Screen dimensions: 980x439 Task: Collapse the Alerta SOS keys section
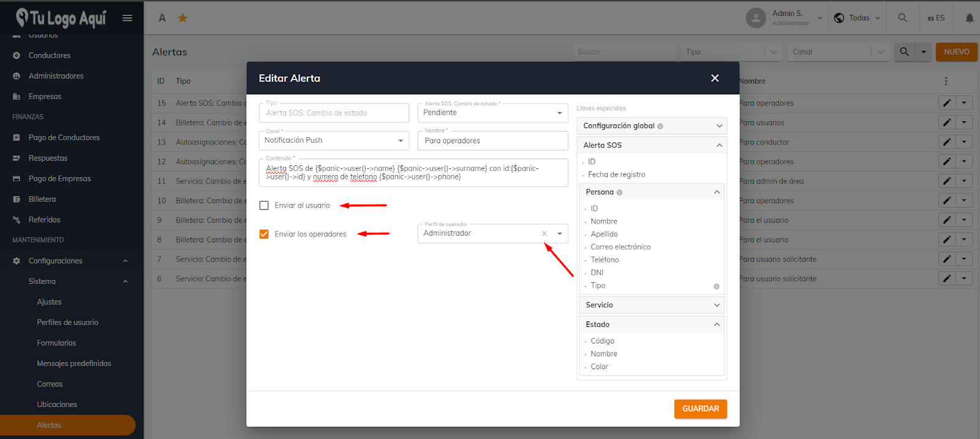pyautogui.click(x=652, y=145)
